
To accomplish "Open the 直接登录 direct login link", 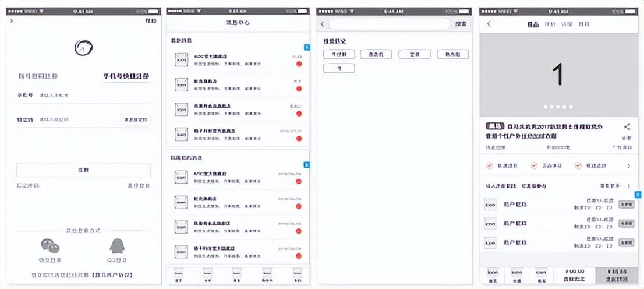I will pos(139,186).
